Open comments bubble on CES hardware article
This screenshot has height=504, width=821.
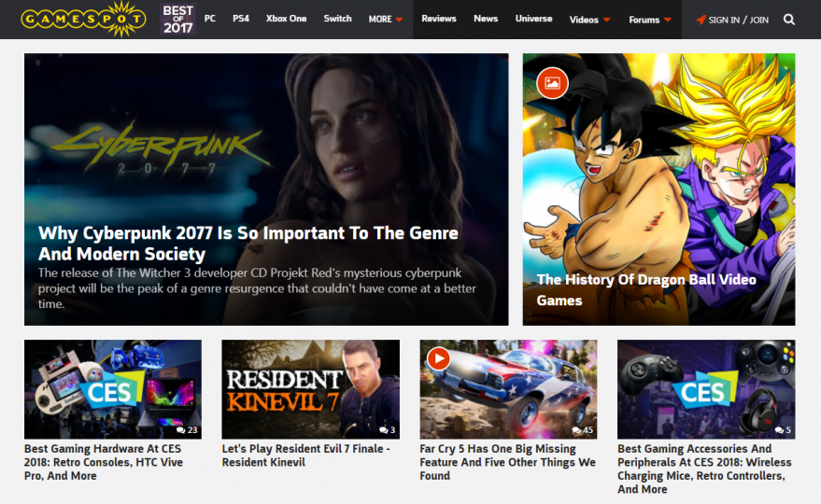pos(180,430)
